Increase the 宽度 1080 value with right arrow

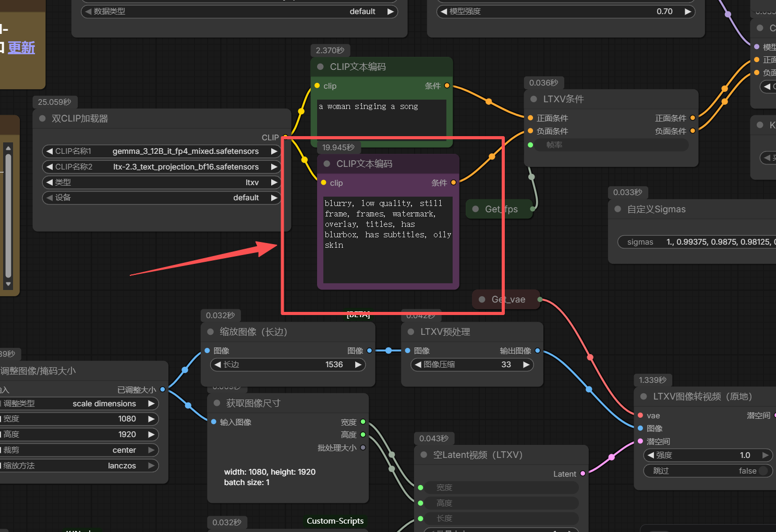pyautogui.click(x=151, y=419)
